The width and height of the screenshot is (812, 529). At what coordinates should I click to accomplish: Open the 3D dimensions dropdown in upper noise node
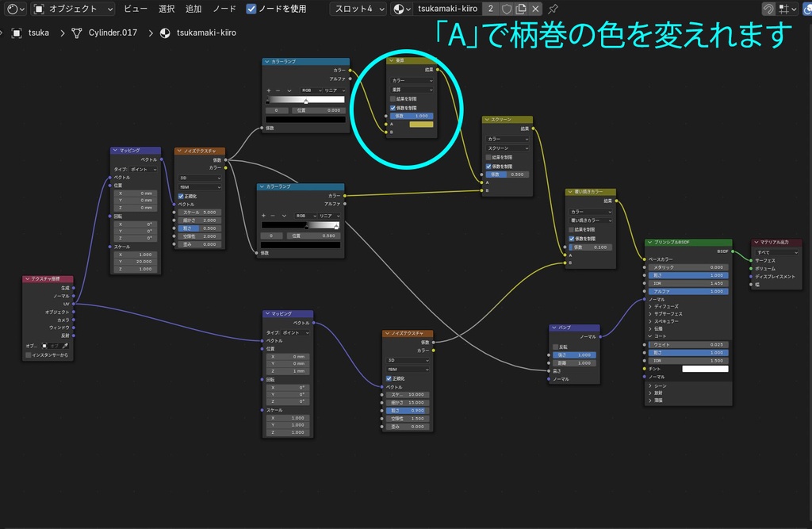click(200, 178)
